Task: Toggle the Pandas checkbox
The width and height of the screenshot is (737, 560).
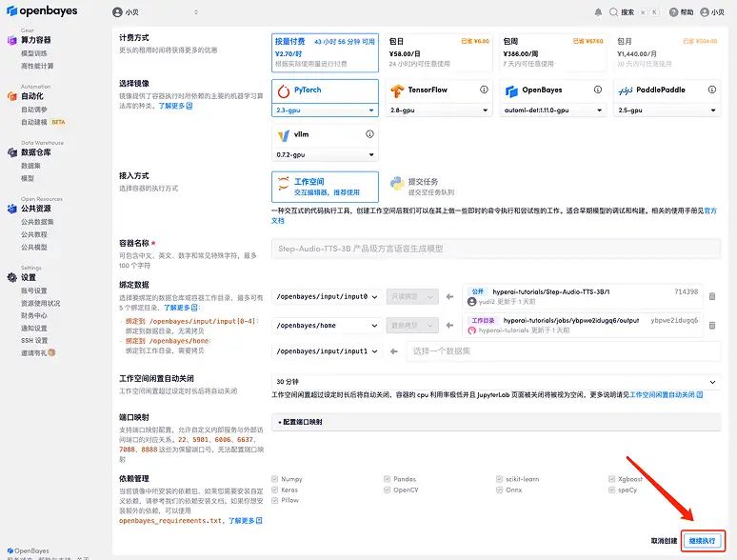Action: 387,479
